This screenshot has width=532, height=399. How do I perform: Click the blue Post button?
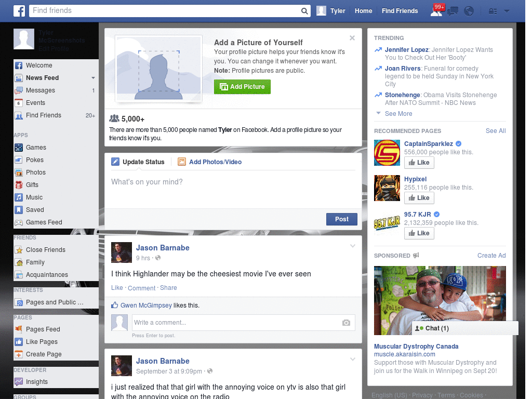[x=342, y=219]
